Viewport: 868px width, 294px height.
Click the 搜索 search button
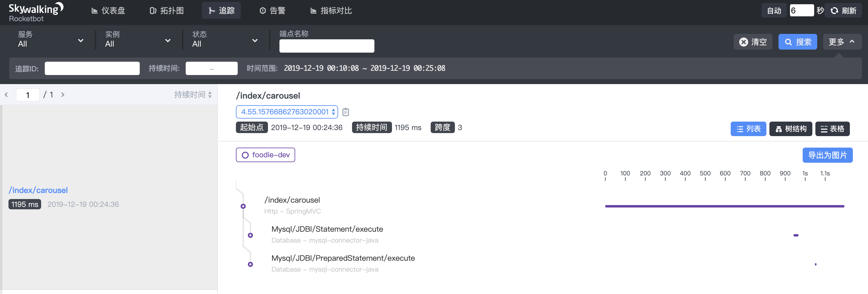[x=798, y=42]
